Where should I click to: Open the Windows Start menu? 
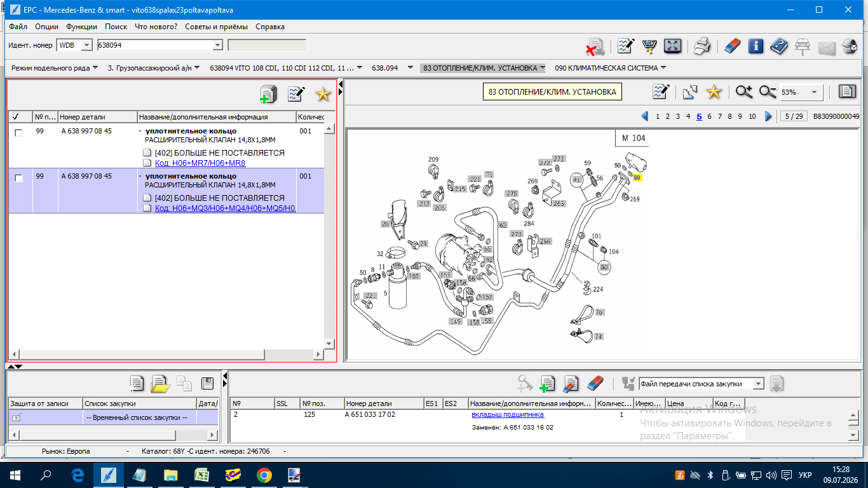tap(15, 475)
